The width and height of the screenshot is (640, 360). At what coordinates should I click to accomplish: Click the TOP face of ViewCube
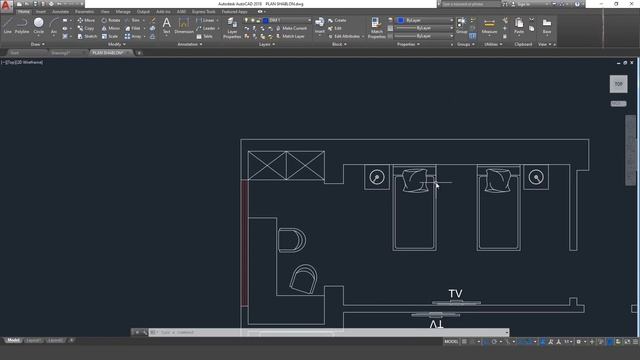point(618,84)
